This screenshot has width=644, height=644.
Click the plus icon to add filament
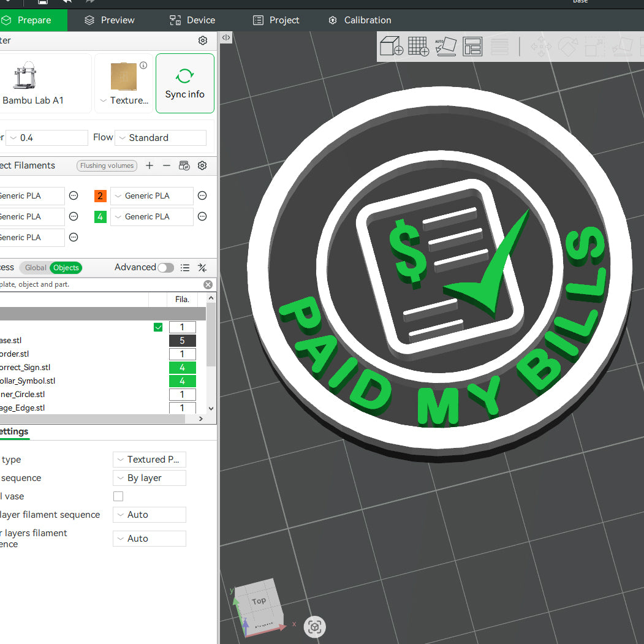150,165
